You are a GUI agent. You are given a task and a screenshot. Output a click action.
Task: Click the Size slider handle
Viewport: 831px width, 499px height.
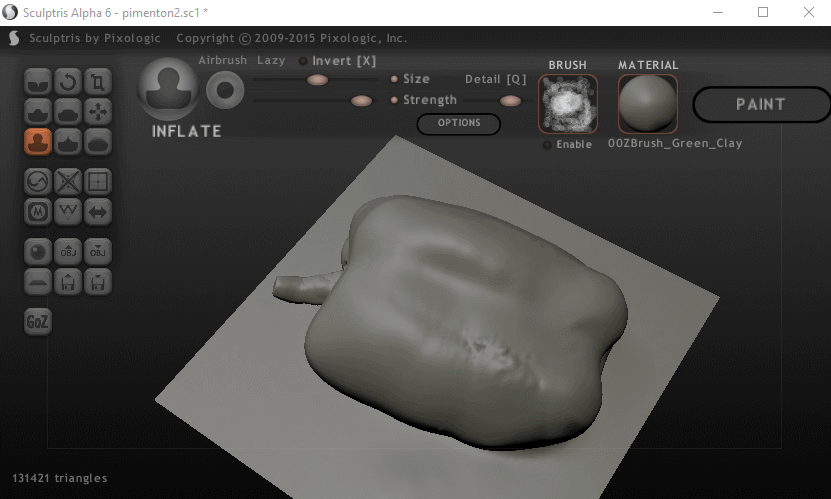click(317, 80)
